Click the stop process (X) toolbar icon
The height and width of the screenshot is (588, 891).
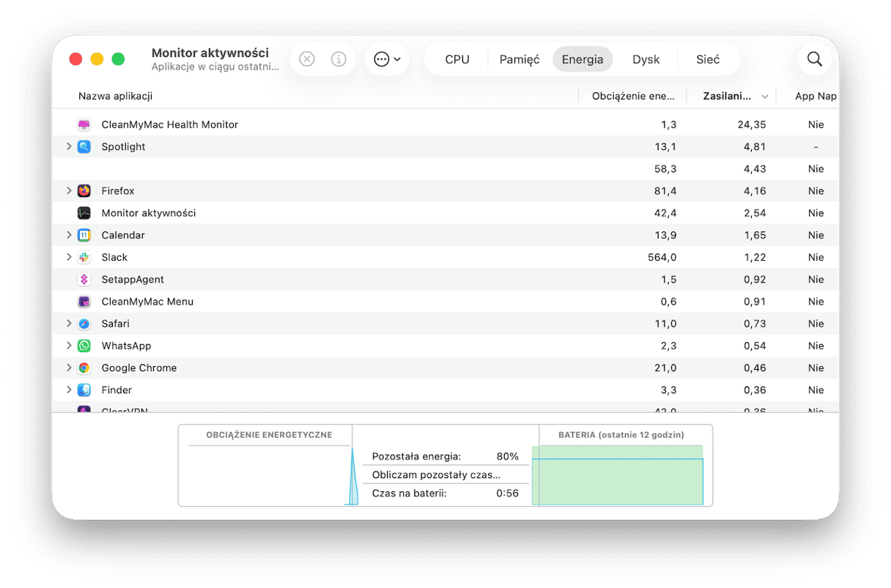tap(307, 59)
